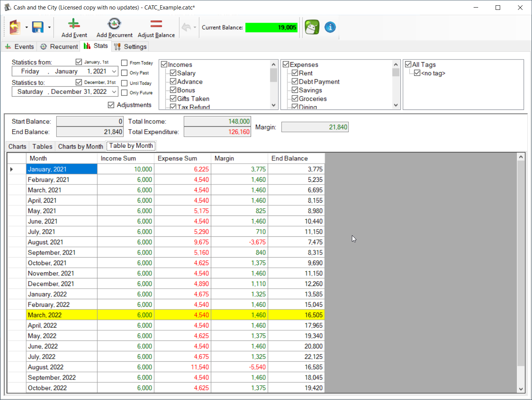This screenshot has height=400, width=532.
Task: Click the green Current Balance field
Action: tap(271, 27)
